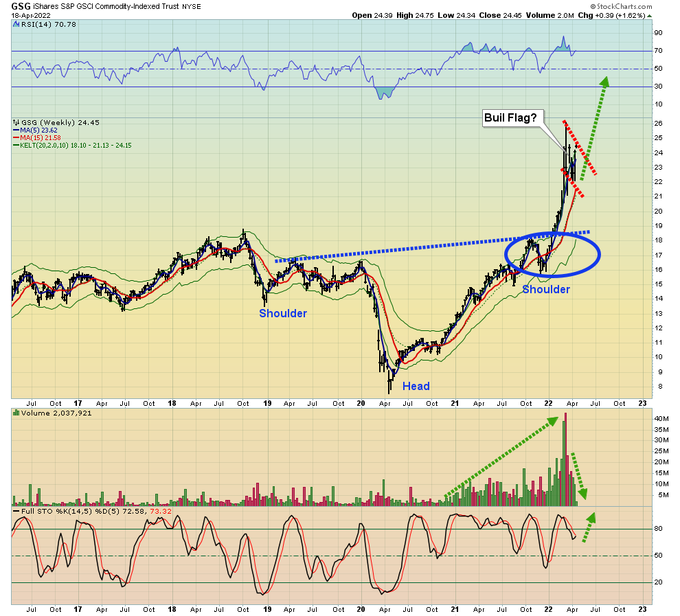This screenshot has height=616, width=680.
Task: Click the 20 tick on stochastic axis
Action: tap(658, 582)
